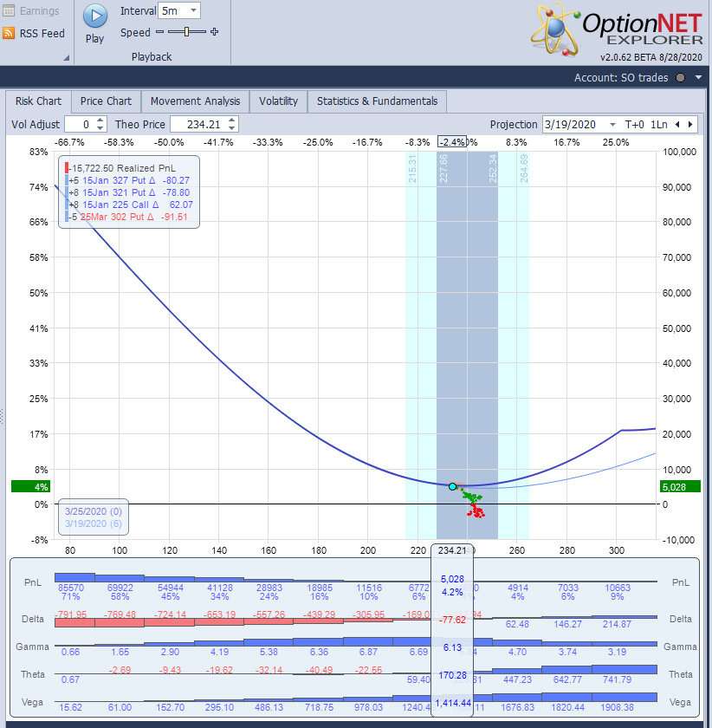Image resolution: width=712 pixels, height=728 pixels.
Task: Click the 215.31 outer band label
Action: click(412, 168)
